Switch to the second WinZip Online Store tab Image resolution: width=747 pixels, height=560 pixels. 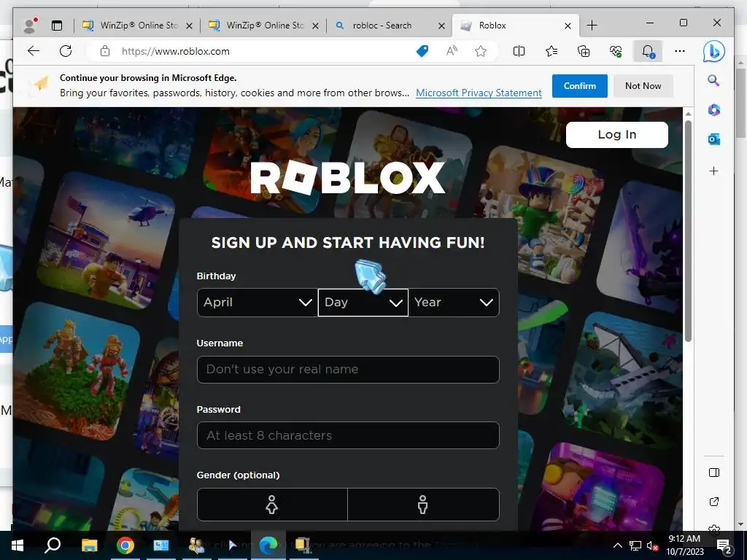tap(263, 26)
